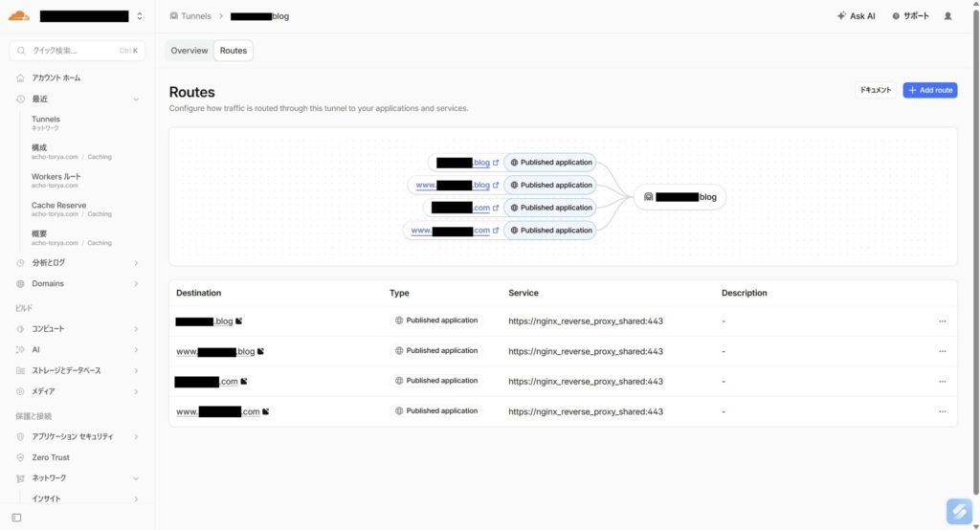Open external icon for non-www .com table row
Image resolution: width=980 pixels, height=530 pixels.
pos(244,382)
